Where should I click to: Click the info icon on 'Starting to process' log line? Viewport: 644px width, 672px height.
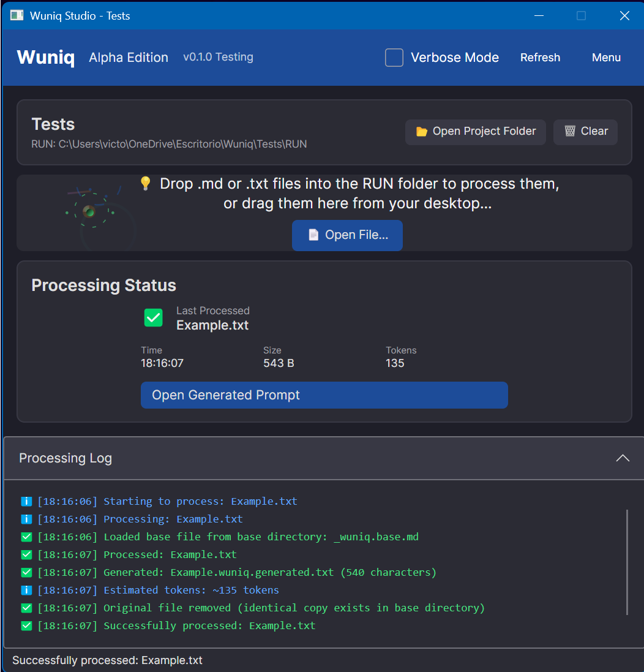(26, 502)
